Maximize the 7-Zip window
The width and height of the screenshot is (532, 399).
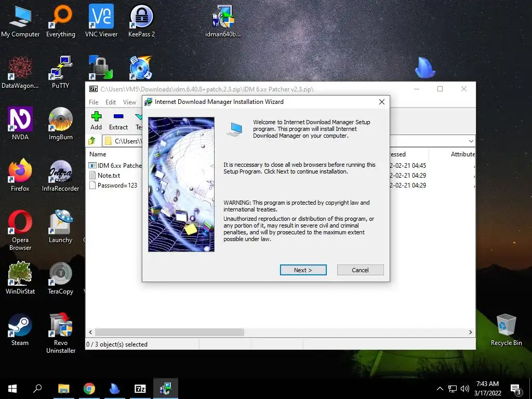pyautogui.click(x=440, y=89)
